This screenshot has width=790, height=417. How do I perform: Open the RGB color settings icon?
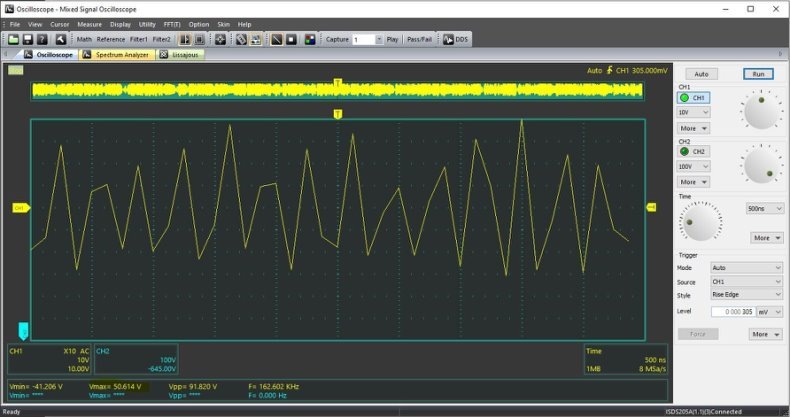pyautogui.click(x=310, y=39)
